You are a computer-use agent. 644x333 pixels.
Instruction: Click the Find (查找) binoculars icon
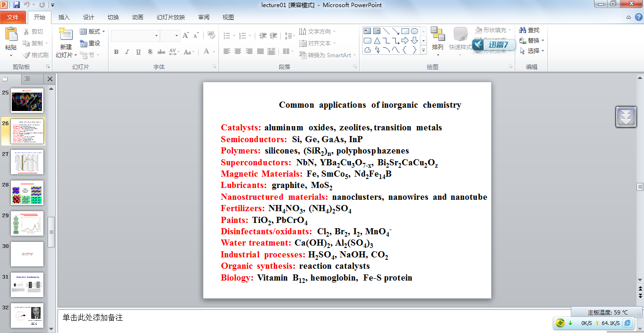pyautogui.click(x=522, y=30)
